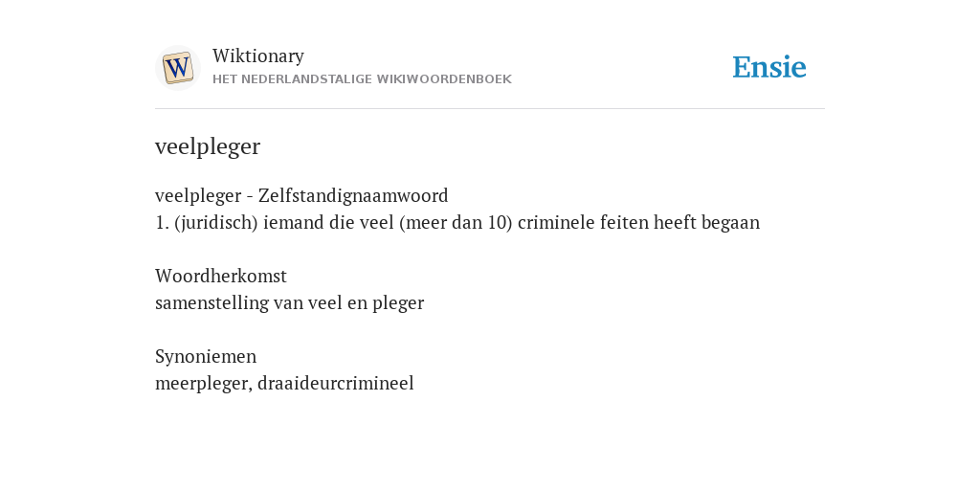Click the HET NEDERLANDSTALIGE WIKIWOORDENBOEK subtitle
This screenshot has height=490, width=980.
point(362,79)
